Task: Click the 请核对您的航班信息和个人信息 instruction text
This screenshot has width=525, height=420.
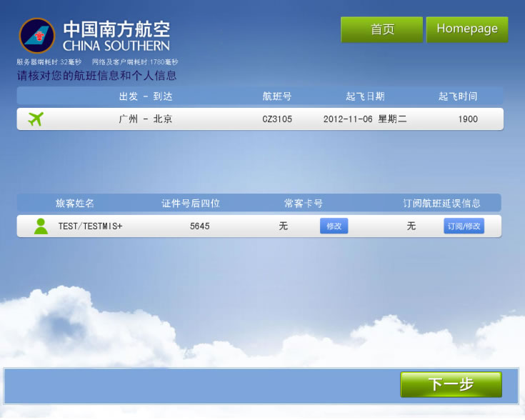Action: click(96, 76)
